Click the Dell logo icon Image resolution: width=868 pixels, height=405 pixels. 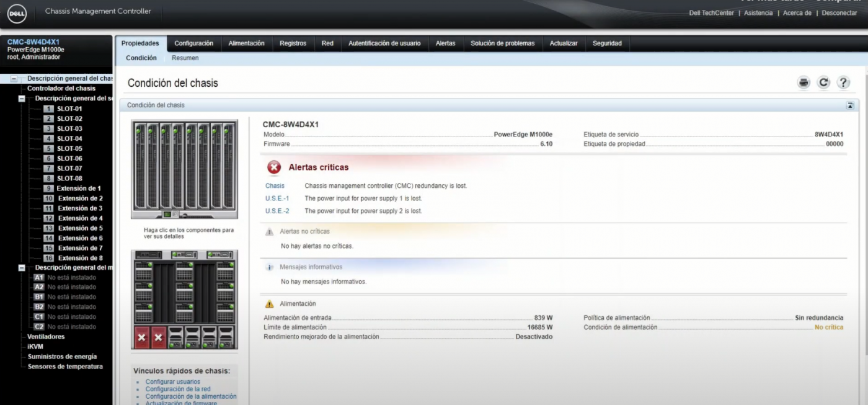tap(16, 13)
